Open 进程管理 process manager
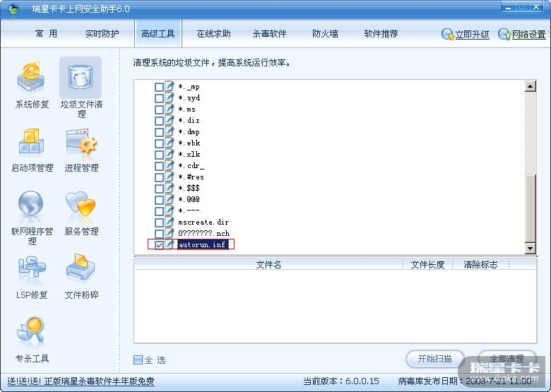551x392 pixels. tap(81, 150)
